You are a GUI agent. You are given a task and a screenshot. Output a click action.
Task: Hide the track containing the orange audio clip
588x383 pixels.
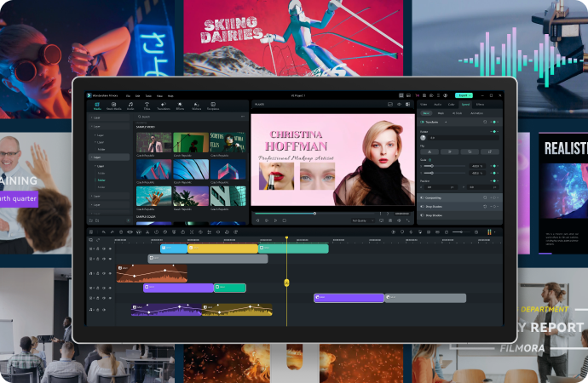(110, 274)
